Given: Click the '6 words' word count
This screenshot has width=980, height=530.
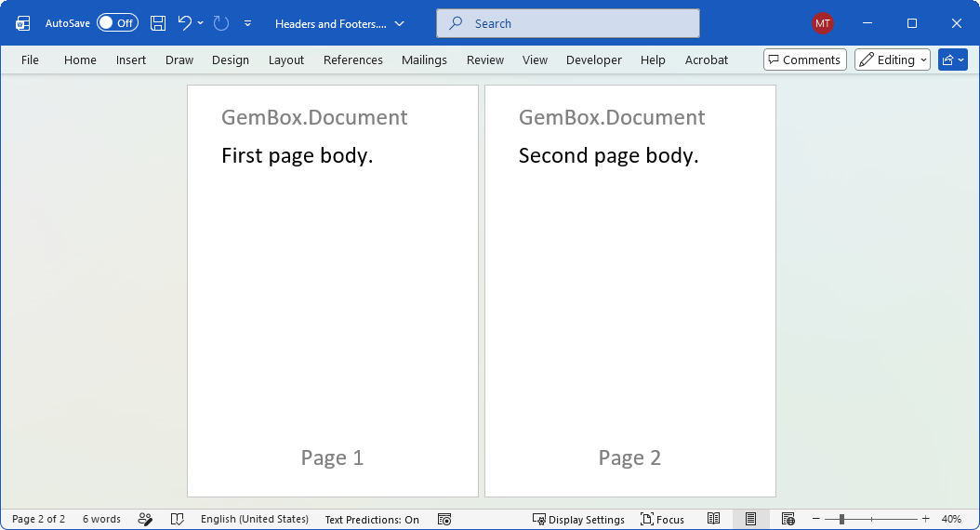Looking at the screenshot, I should pyautogui.click(x=101, y=520).
